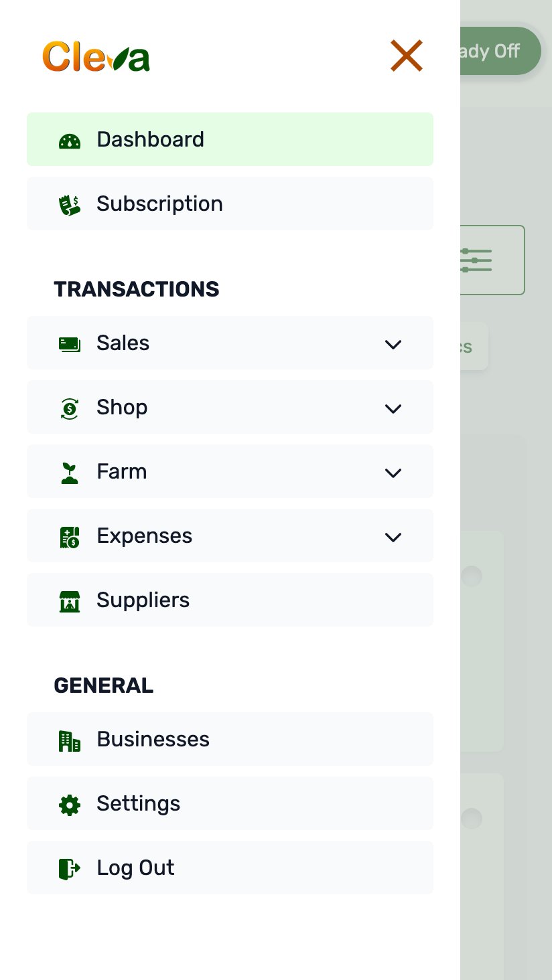Open the Suppliers menu item
Viewport: 552px width, 980px height.
(x=143, y=600)
